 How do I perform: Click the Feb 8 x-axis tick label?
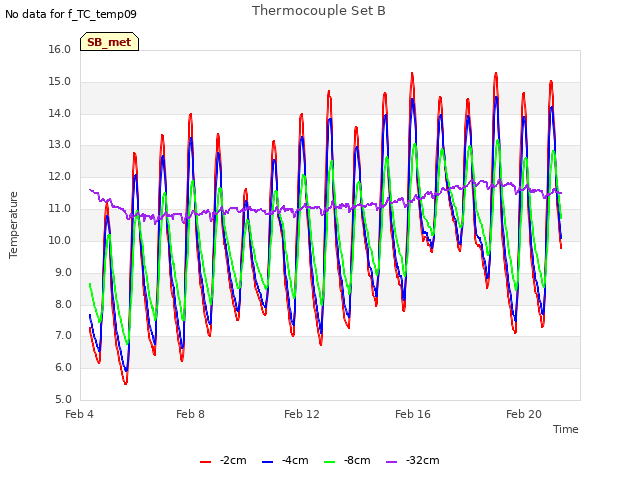pyautogui.click(x=190, y=414)
